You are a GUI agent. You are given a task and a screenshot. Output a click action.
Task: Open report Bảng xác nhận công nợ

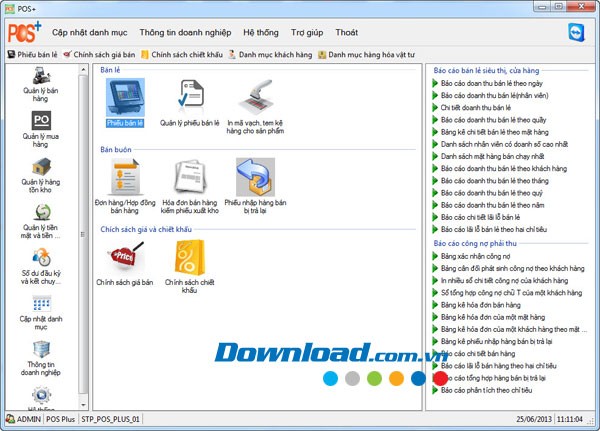click(x=474, y=256)
